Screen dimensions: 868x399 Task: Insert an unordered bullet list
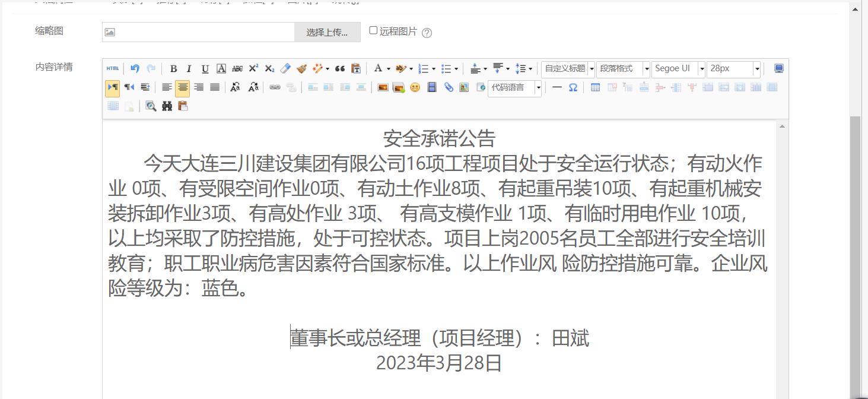[x=447, y=69]
